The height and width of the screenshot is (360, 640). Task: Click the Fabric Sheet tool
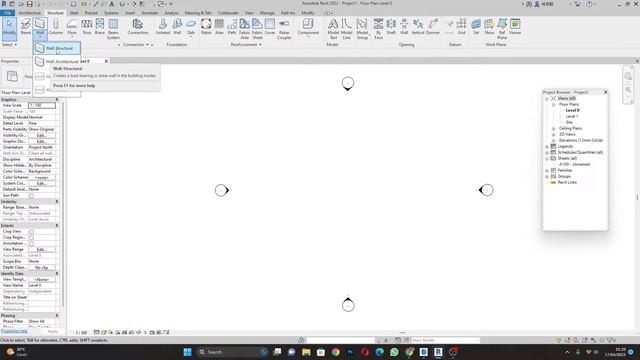(257, 29)
